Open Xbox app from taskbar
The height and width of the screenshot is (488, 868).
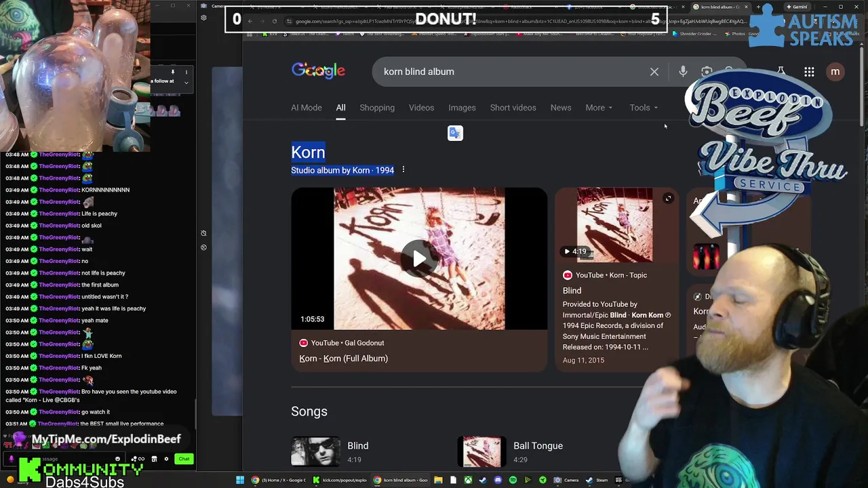[x=468, y=480]
